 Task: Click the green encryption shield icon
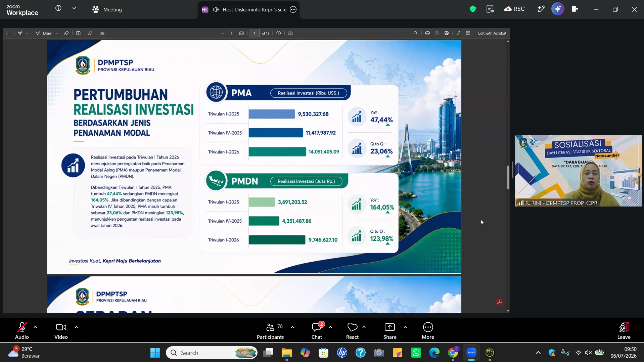pyautogui.click(x=473, y=9)
